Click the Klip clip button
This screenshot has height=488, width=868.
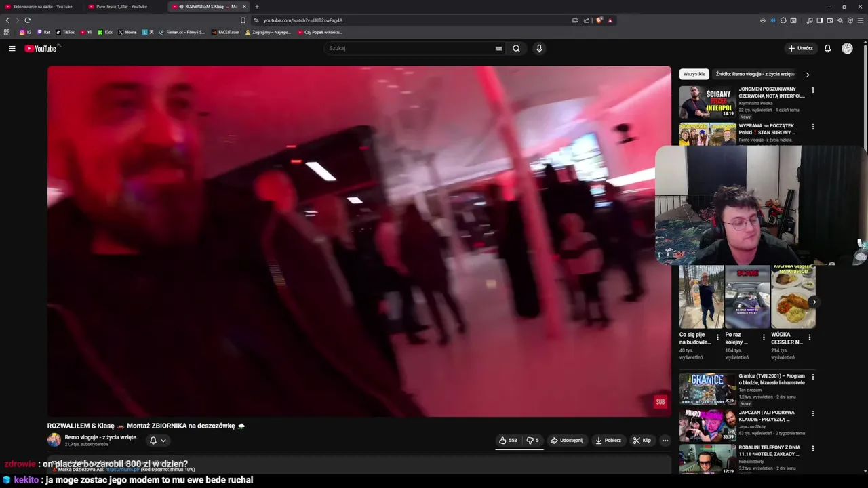[x=642, y=440]
